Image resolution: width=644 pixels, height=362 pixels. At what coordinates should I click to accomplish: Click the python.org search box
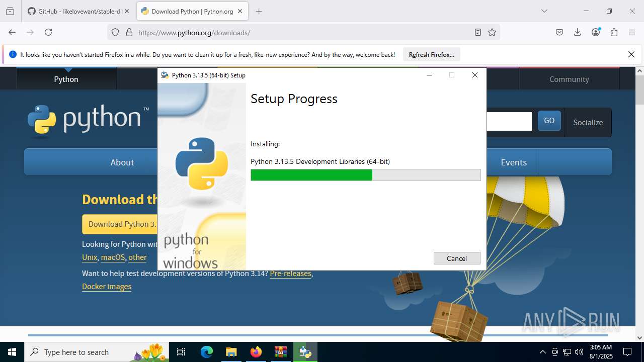509,121
